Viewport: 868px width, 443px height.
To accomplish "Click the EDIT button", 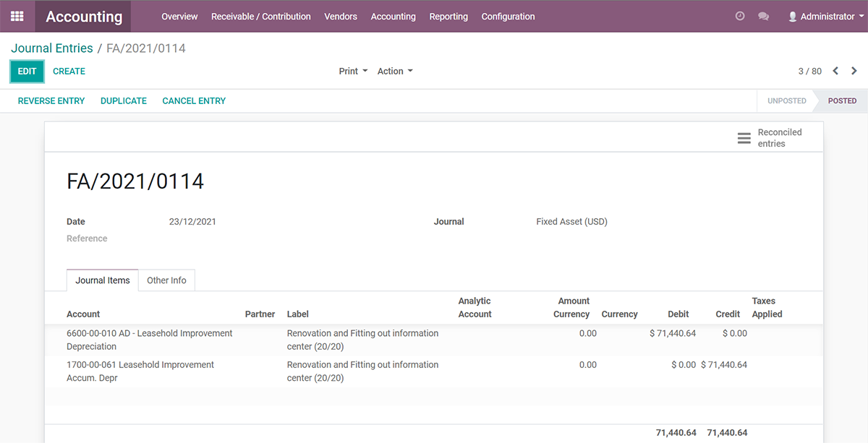I will [x=27, y=71].
